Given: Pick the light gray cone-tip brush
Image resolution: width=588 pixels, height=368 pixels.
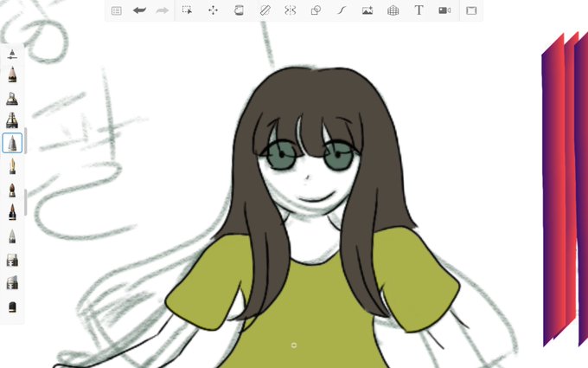Looking at the screenshot, I should [12, 236].
